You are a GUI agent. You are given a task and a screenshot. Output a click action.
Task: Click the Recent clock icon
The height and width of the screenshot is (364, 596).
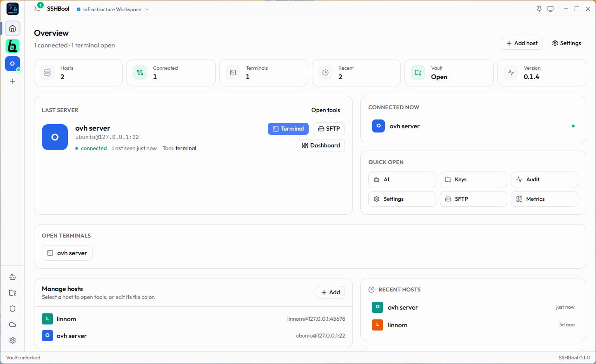pyautogui.click(x=325, y=73)
